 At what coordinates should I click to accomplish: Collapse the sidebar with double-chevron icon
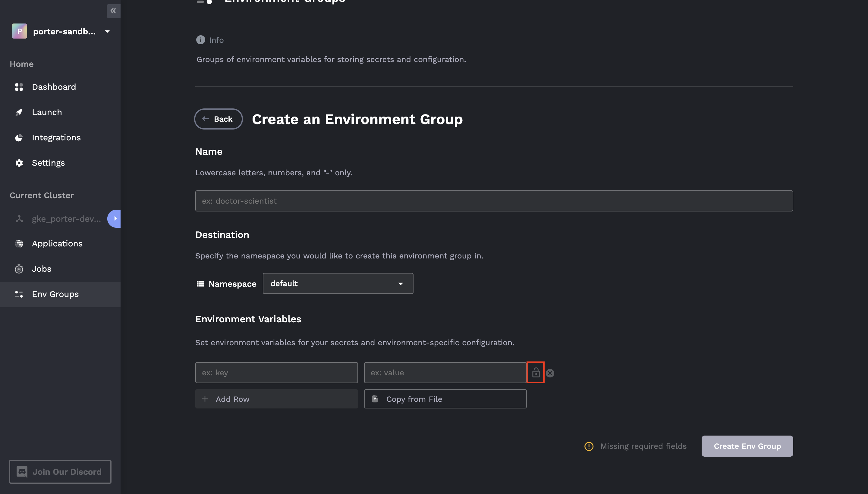click(x=113, y=11)
